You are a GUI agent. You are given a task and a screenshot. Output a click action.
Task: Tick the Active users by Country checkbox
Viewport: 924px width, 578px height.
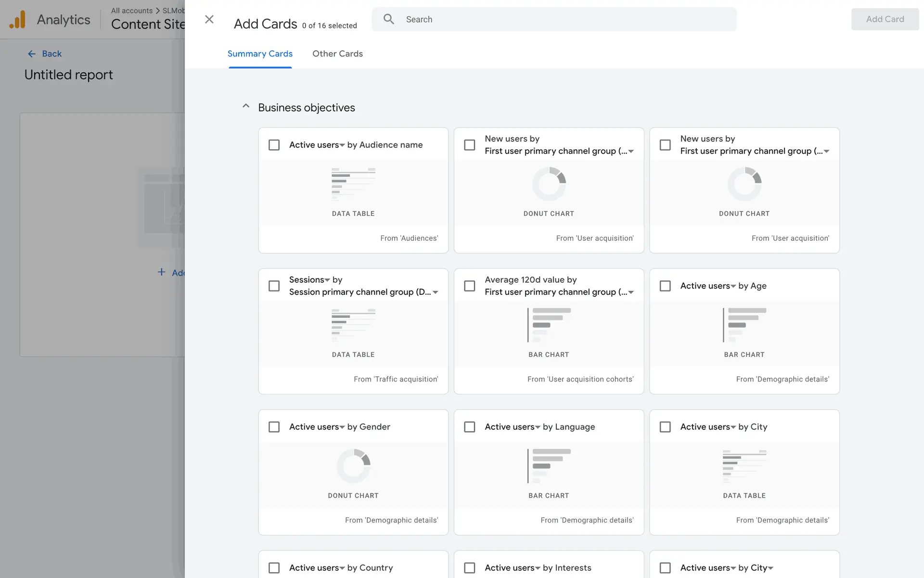coord(274,568)
